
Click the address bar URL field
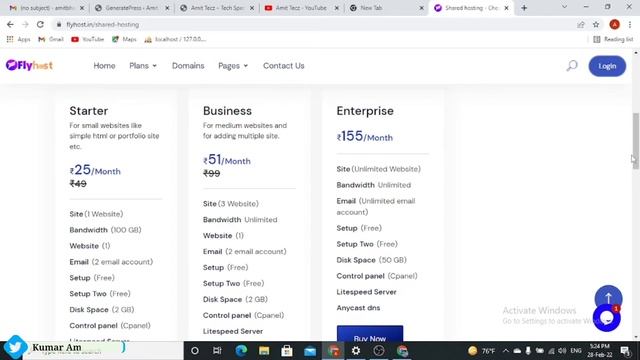point(314,24)
